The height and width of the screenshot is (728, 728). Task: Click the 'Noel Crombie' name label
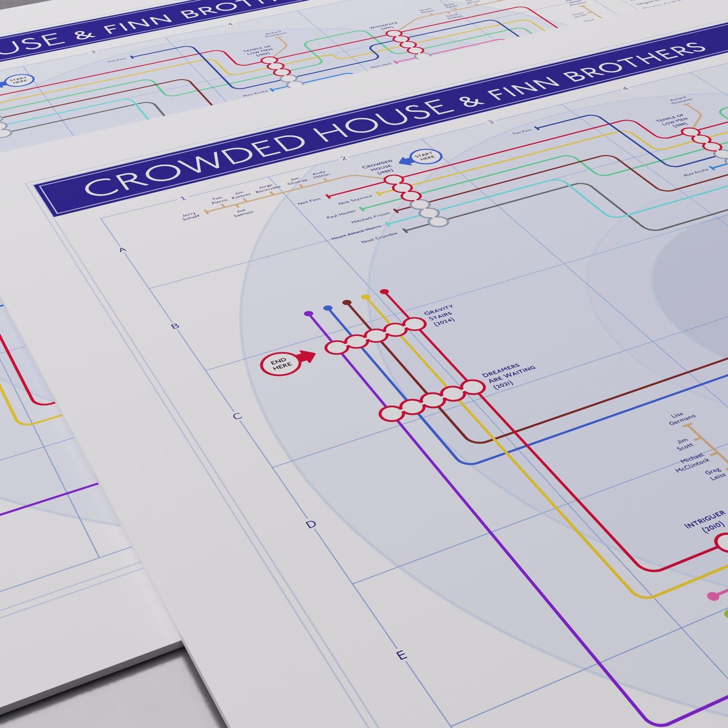[x=380, y=237]
